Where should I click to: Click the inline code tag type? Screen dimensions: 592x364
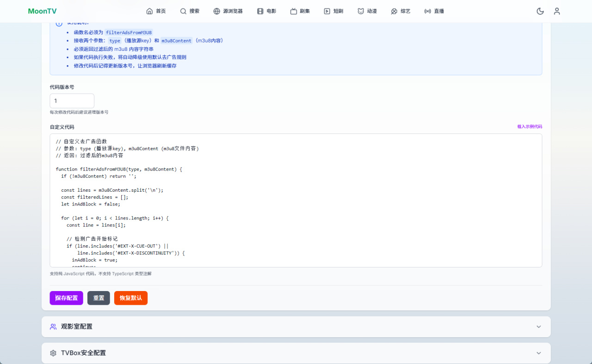click(x=115, y=41)
